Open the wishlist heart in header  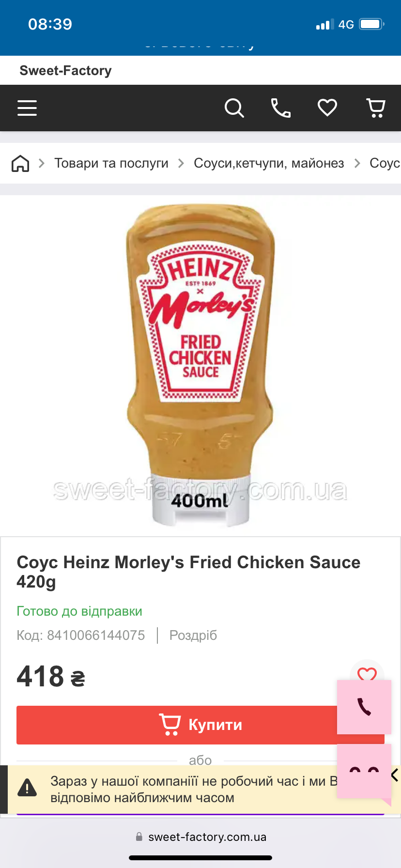click(x=327, y=108)
